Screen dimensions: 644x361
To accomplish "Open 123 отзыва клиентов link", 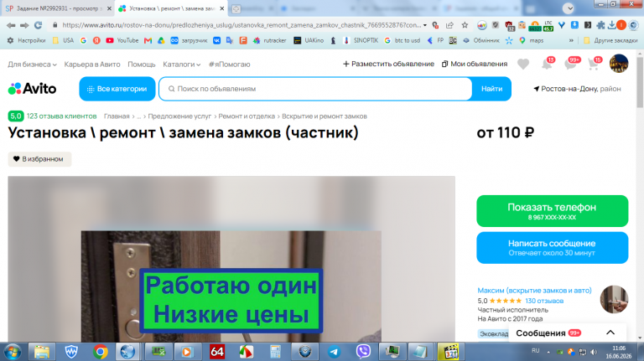I will (x=61, y=116).
